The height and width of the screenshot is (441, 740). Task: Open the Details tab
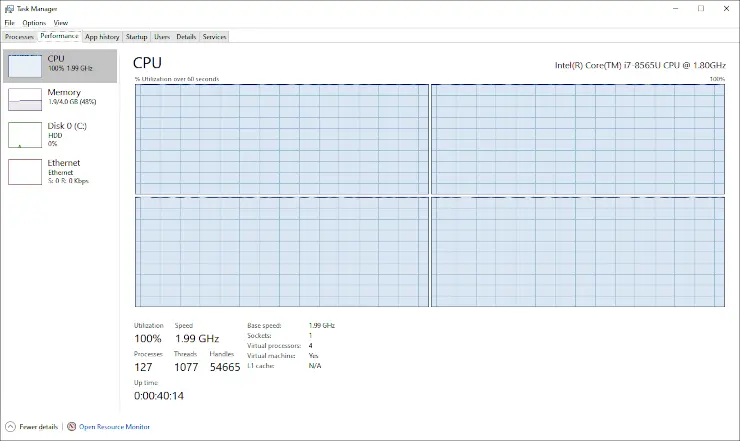(186, 37)
